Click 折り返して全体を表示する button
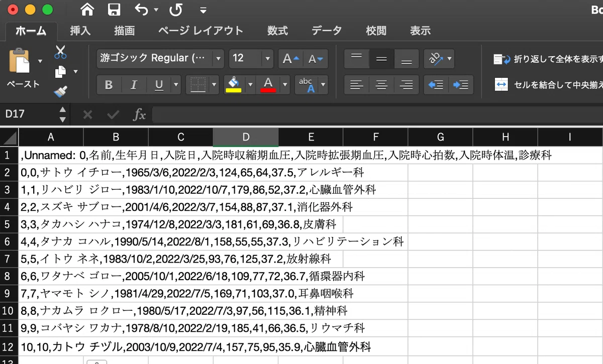The height and width of the screenshot is (364, 603). [548, 59]
